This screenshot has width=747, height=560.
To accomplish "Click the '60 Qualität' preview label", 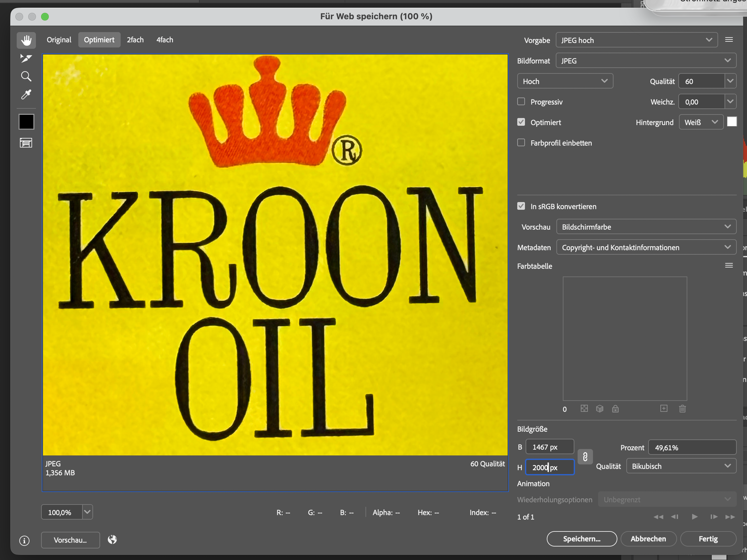I will (x=487, y=464).
